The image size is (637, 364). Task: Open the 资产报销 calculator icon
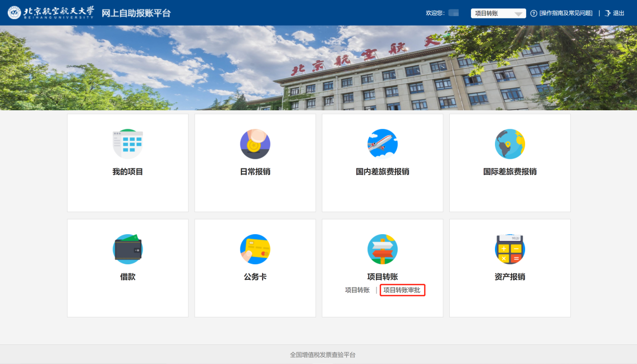[509, 249]
